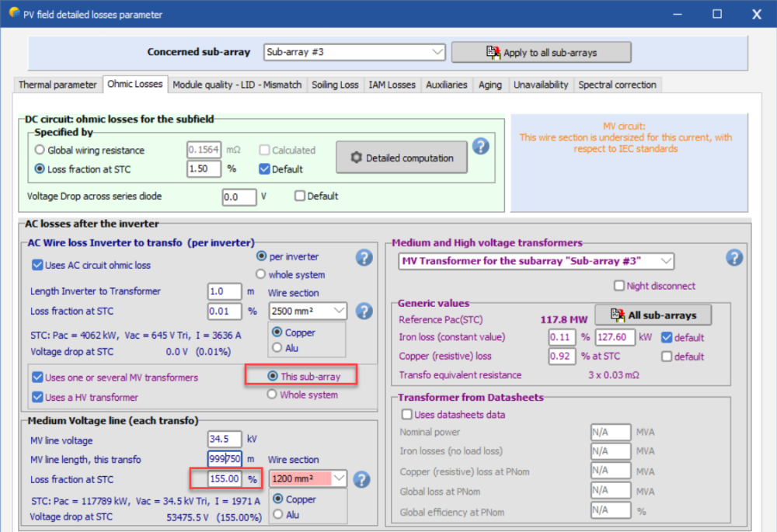This screenshot has height=532, width=777.
Task: Minimize the PV field losses window
Action: pyautogui.click(x=676, y=14)
